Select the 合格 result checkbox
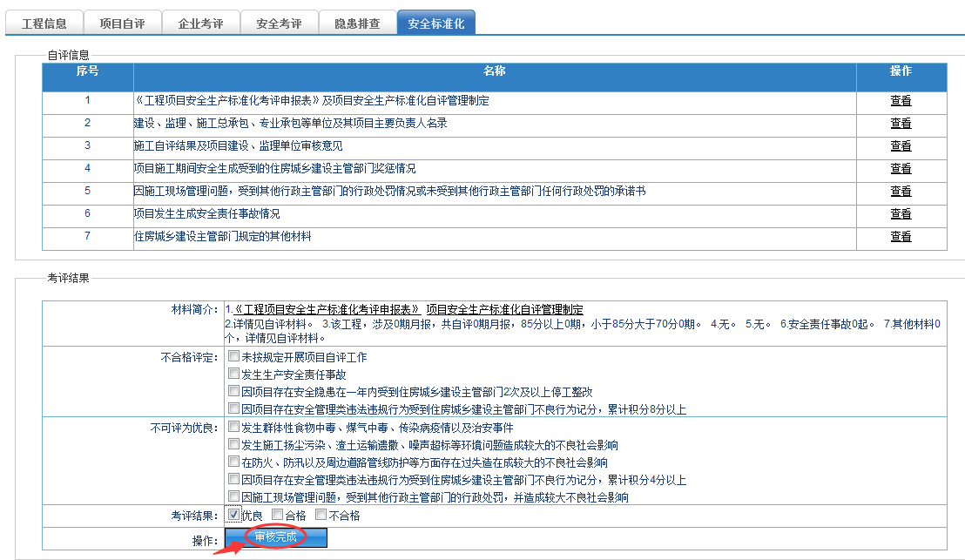 click(x=277, y=515)
